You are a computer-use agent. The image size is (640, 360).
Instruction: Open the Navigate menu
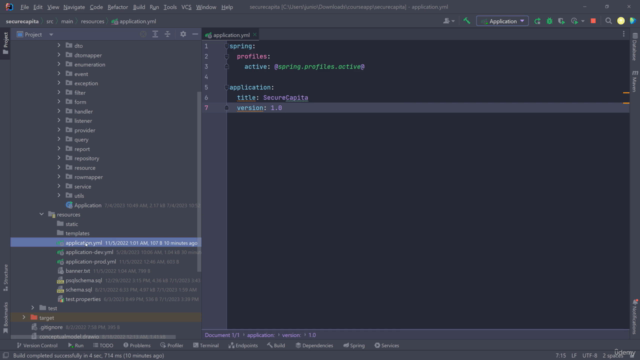point(74,7)
